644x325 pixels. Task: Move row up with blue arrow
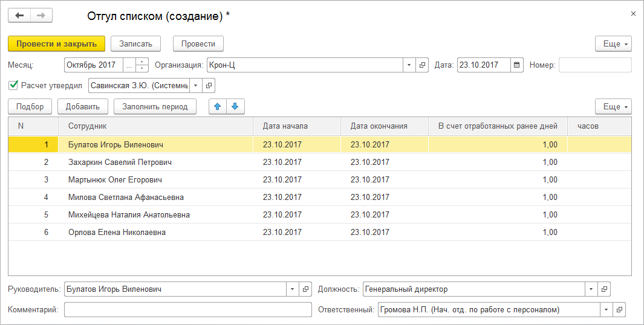pos(218,107)
